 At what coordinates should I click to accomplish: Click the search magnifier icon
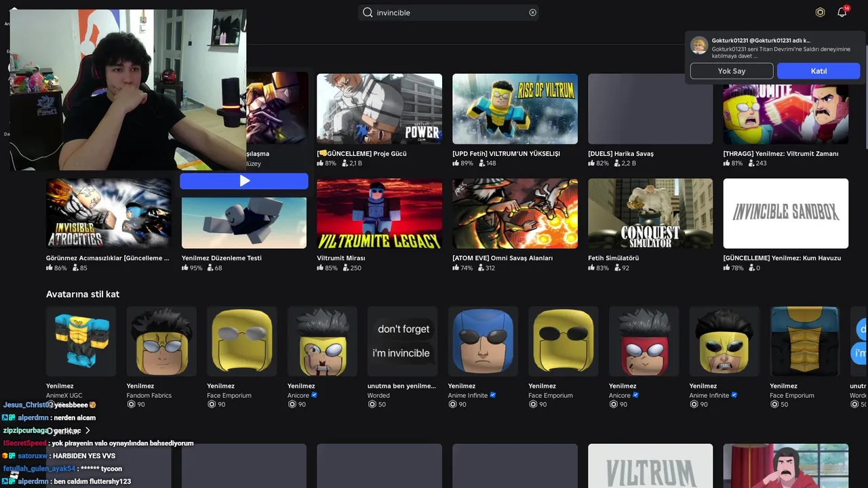(x=368, y=12)
